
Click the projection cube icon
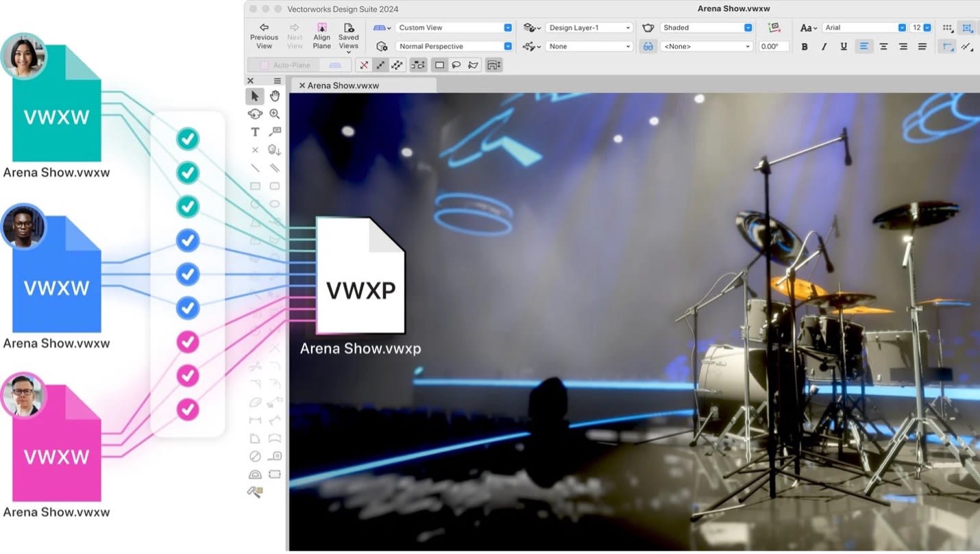[382, 46]
